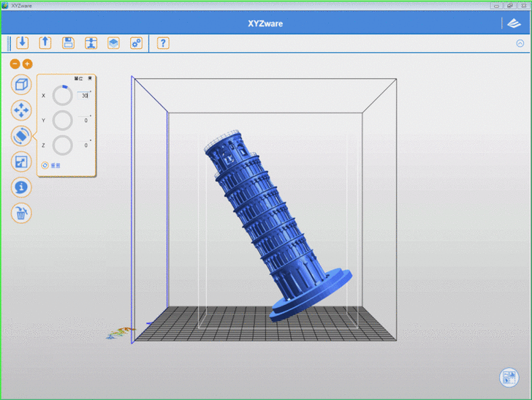Select the Move tool with four arrows
The image size is (532, 400).
21,110
